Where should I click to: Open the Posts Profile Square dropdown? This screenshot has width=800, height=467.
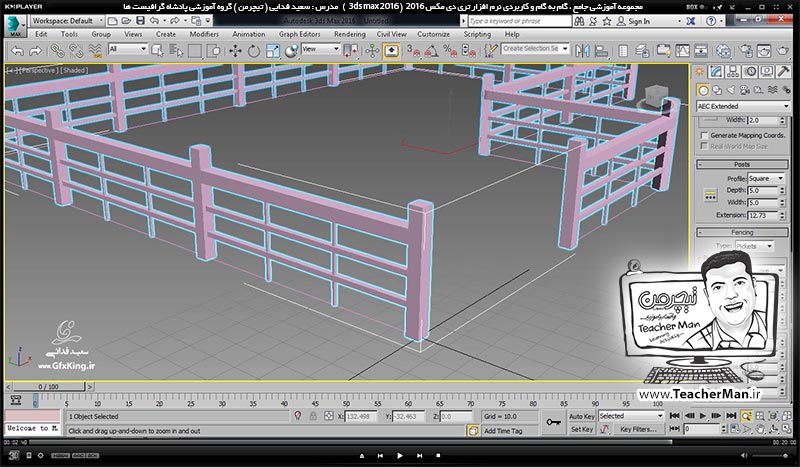pos(766,178)
